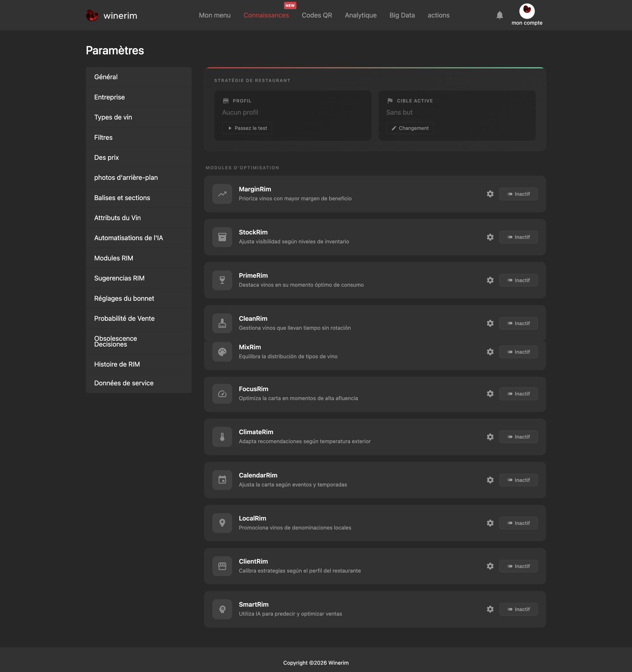Toggle MarginRim Inactif switch
Viewport: 632px width, 672px height.
point(518,194)
